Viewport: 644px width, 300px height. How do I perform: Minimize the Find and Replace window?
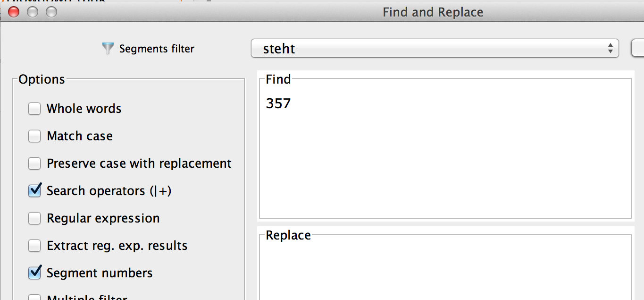click(32, 12)
